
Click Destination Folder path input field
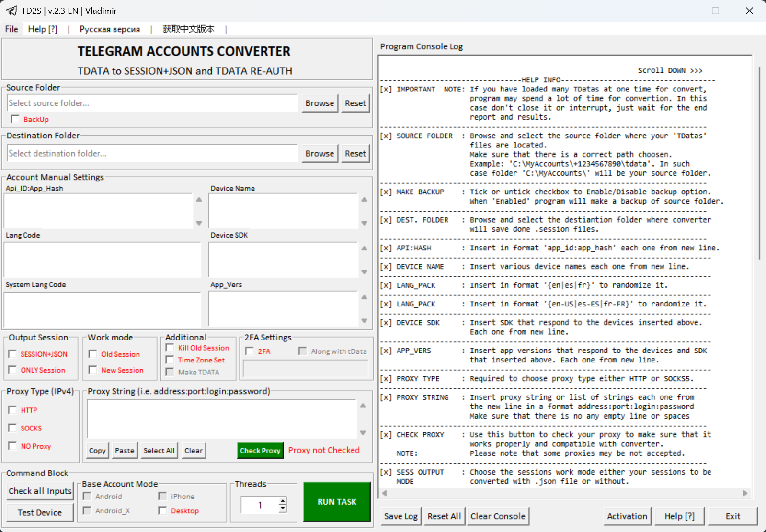coord(153,153)
